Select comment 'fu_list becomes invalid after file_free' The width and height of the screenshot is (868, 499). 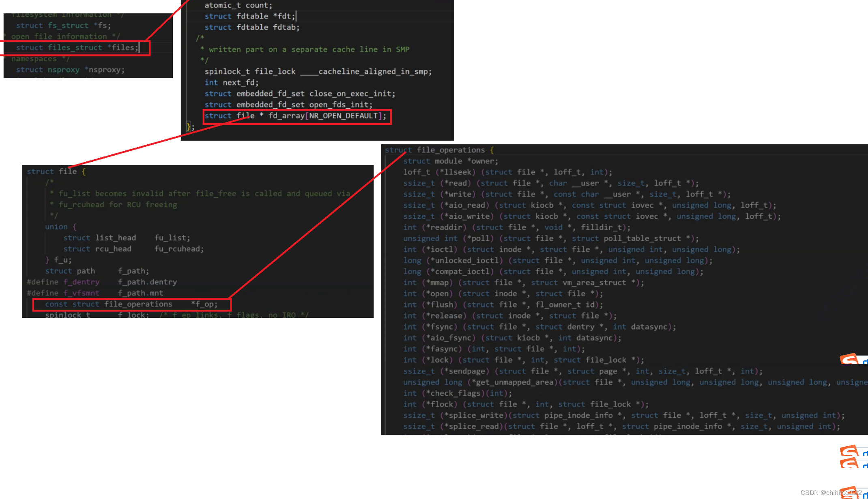click(x=200, y=194)
